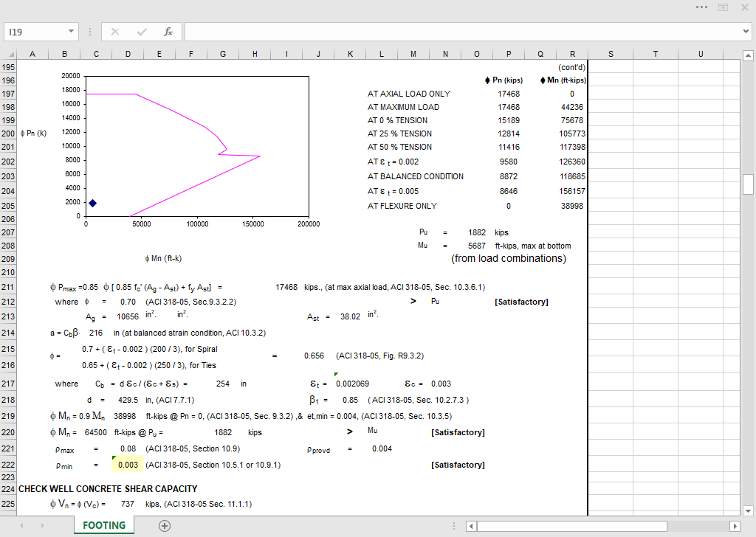Viewport: 756px width, 537px height.
Task: Select column A header
Action: click(32, 54)
